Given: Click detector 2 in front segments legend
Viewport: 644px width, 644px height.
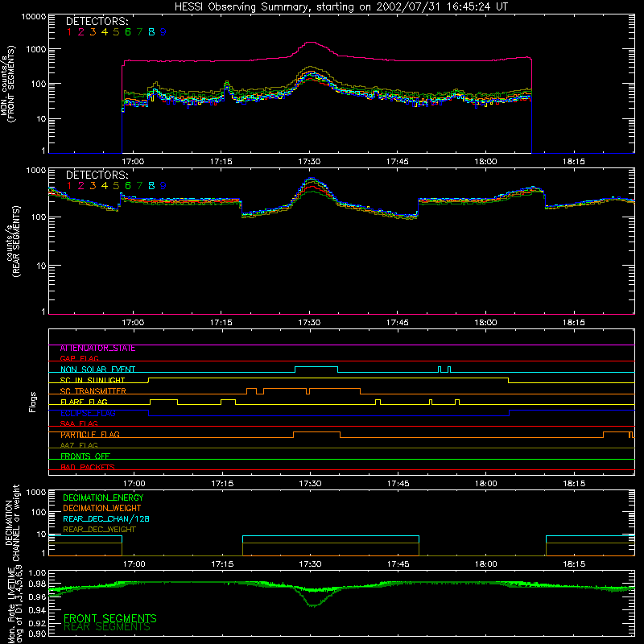Looking at the screenshot, I should pos(81,32).
